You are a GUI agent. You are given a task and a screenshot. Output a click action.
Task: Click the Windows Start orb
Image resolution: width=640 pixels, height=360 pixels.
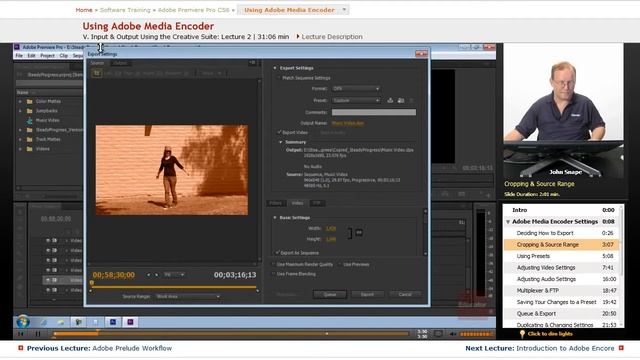coord(23,322)
